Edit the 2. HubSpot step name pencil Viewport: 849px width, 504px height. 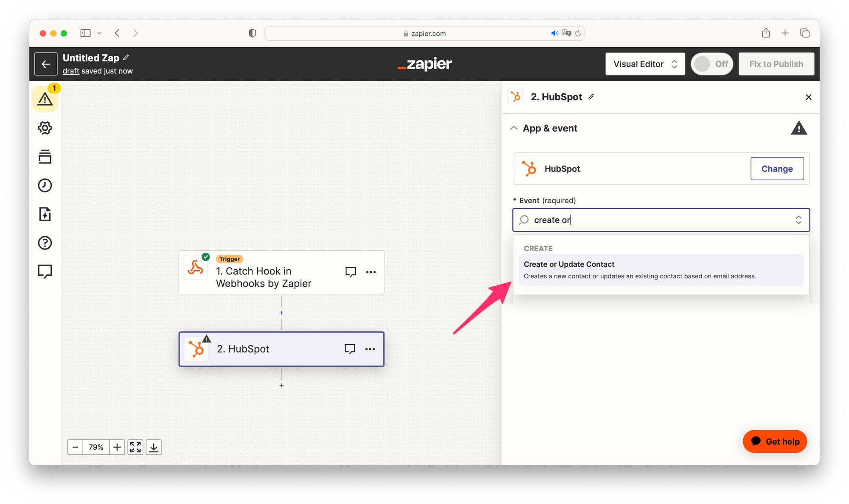pos(591,97)
